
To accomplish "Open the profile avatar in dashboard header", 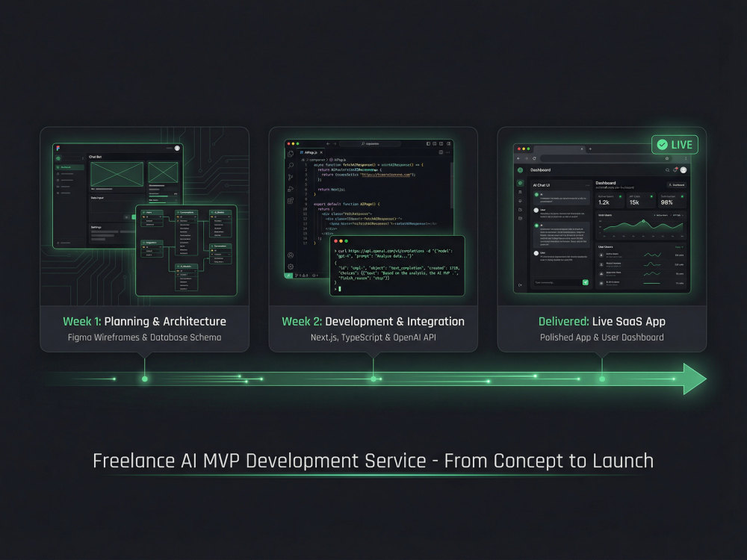I will (684, 170).
